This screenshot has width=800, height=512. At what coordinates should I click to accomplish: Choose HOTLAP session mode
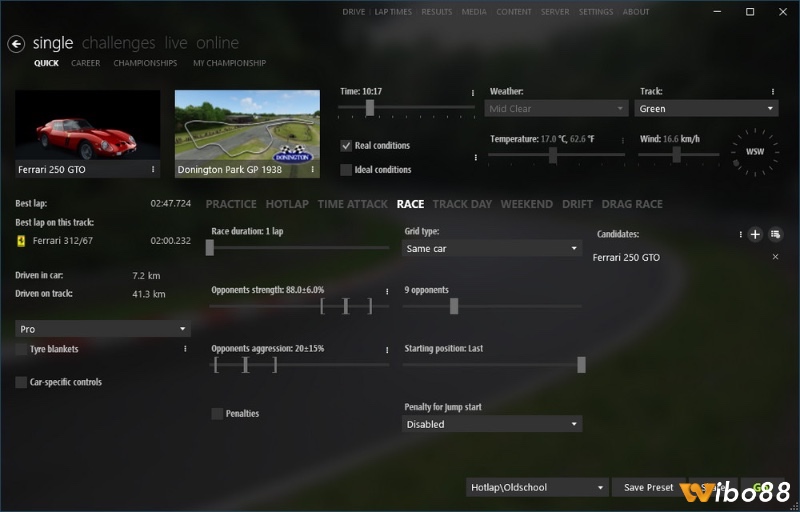pos(287,204)
